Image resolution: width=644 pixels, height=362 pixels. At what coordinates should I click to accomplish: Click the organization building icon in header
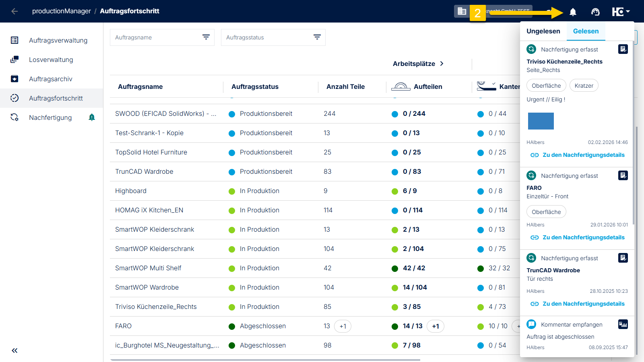[x=462, y=11]
